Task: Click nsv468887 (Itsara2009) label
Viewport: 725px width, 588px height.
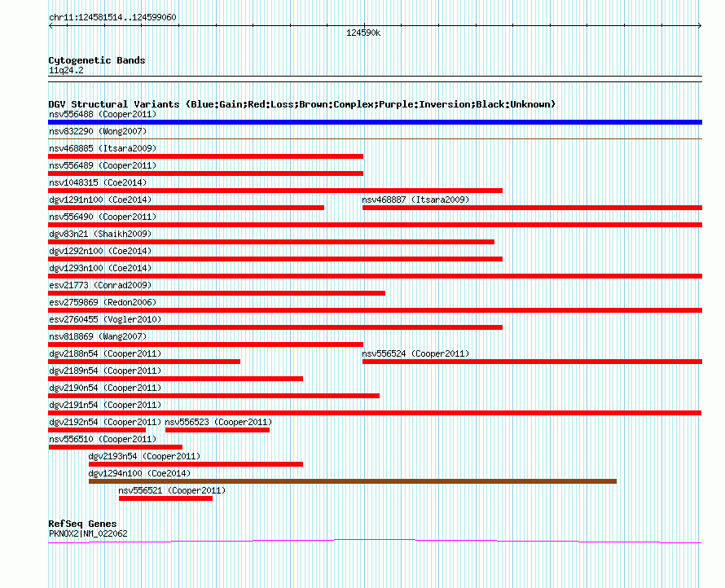Action: [x=415, y=200]
